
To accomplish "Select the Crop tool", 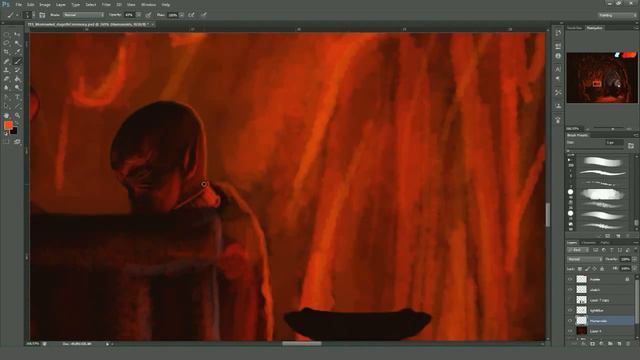I will [7, 52].
